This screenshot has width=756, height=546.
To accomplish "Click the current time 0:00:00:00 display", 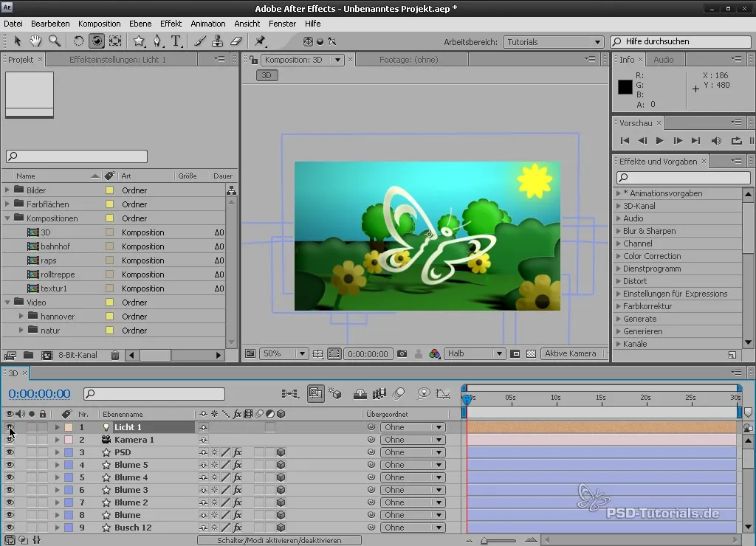I will (39, 394).
